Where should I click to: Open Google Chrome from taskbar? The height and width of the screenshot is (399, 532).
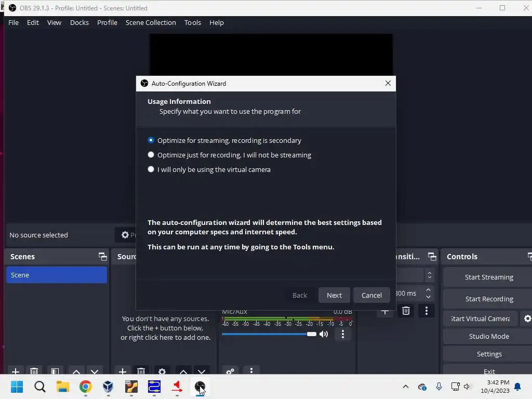[x=86, y=387]
